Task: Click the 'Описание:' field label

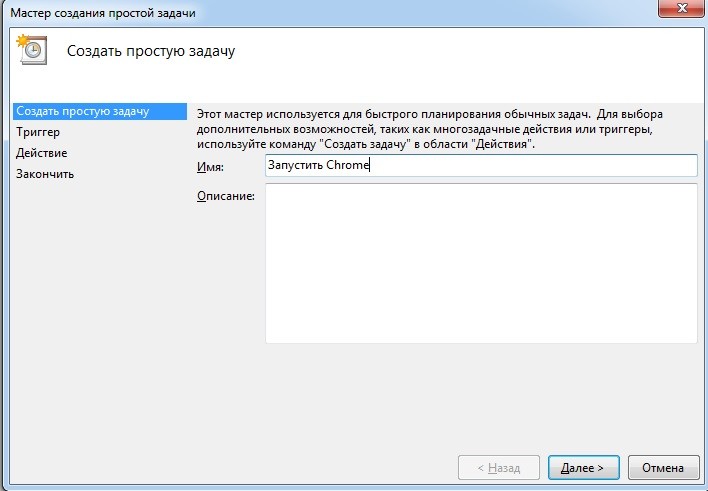Action: click(x=226, y=195)
